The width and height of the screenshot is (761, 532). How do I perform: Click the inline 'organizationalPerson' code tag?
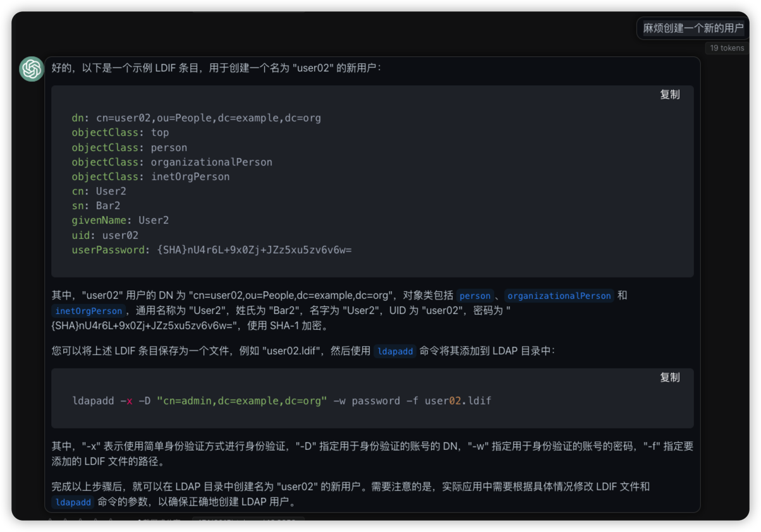pos(559,296)
